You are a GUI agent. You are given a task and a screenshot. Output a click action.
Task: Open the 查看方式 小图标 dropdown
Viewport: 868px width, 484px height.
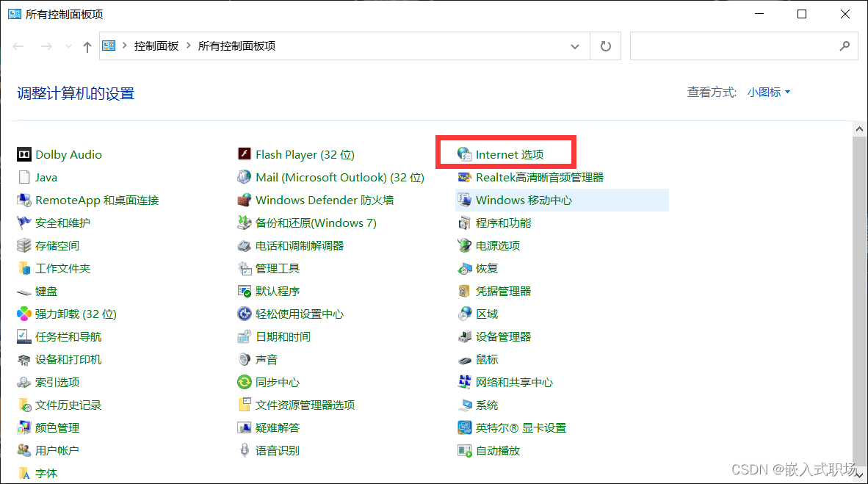tap(768, 93)
